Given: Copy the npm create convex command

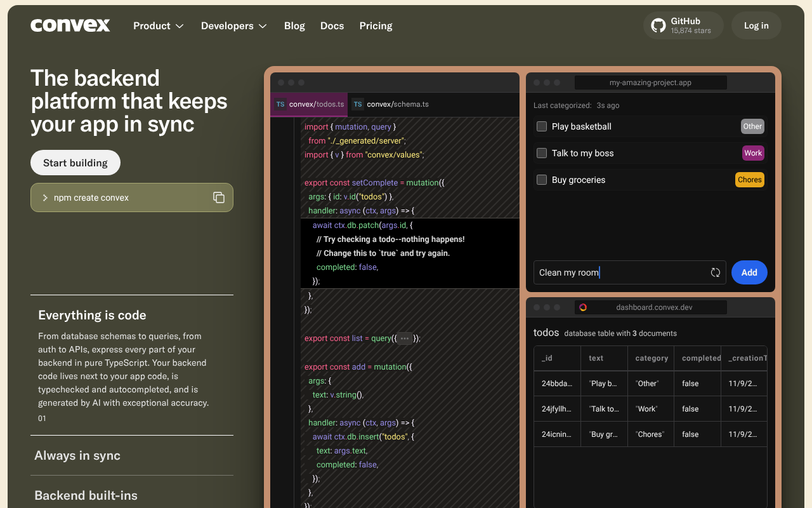Looking at the screenshot, I should [219, 197].
